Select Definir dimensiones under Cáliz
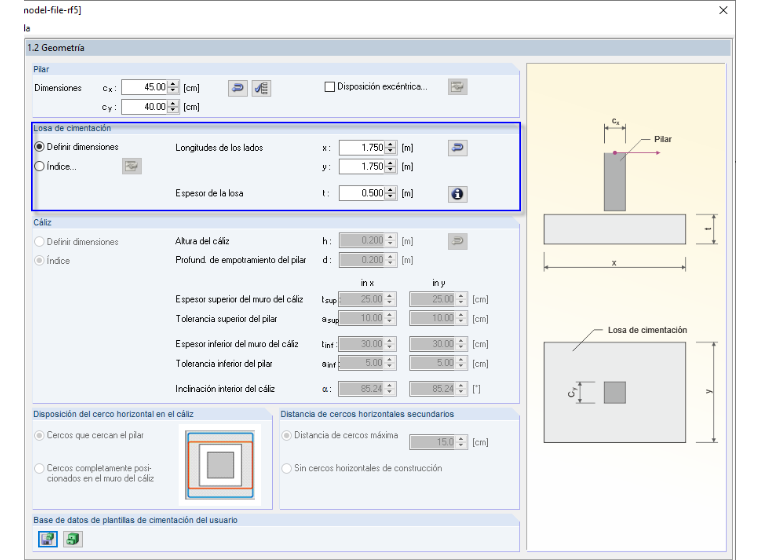 [40, 241]
